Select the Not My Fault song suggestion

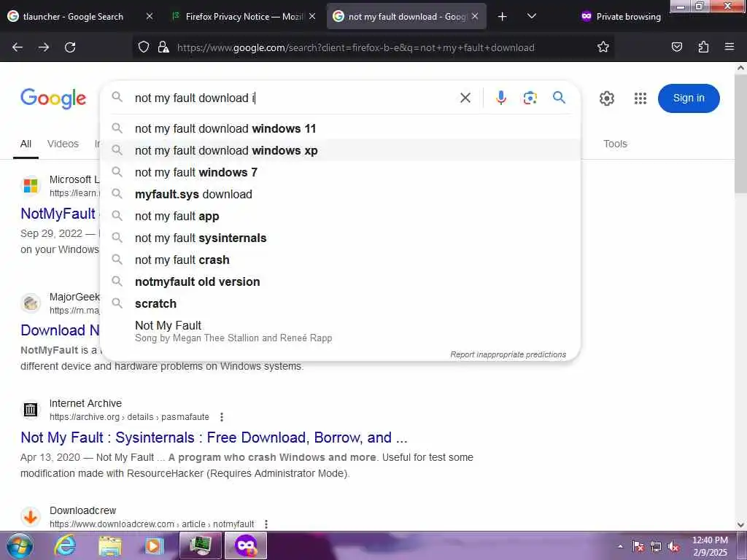click(341, 332)
